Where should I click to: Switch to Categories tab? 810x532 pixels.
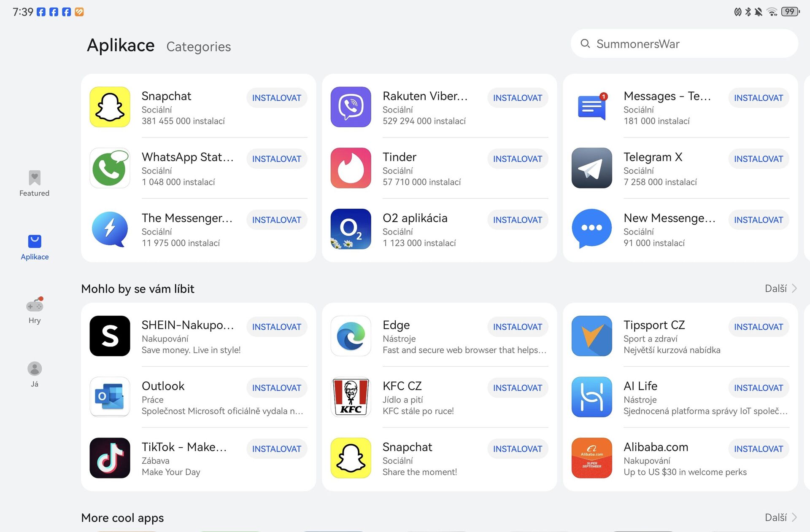click(x=198, y=46)
